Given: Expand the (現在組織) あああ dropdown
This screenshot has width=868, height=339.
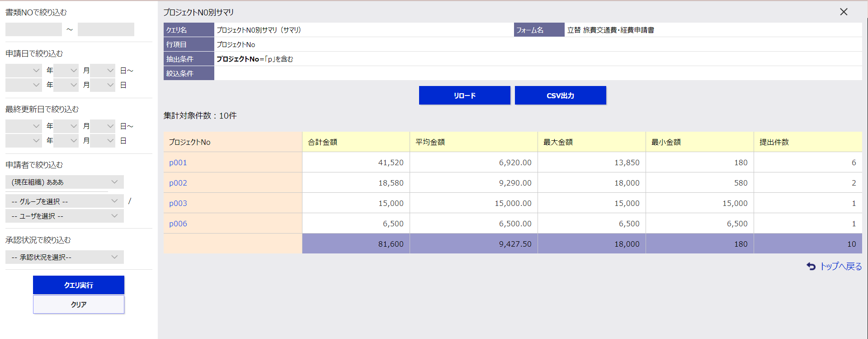Looking at the screenshot, I should pos(65,182).
